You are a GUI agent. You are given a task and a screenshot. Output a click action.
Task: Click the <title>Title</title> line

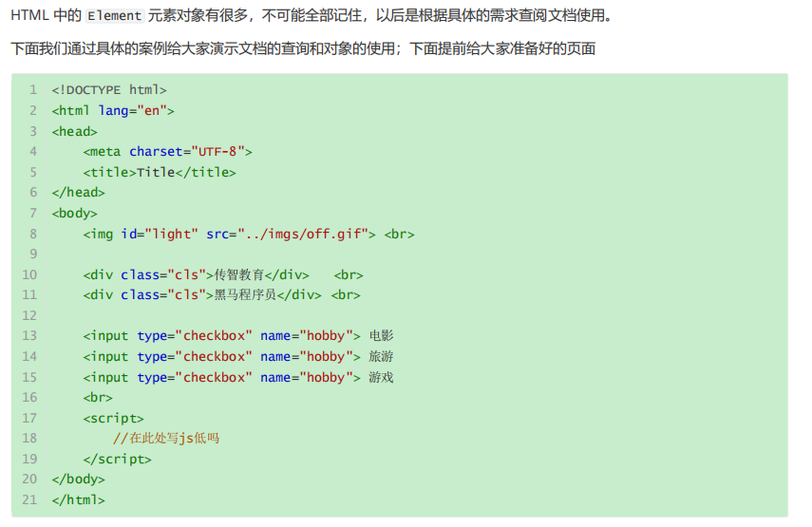click(x=160, y=173)
